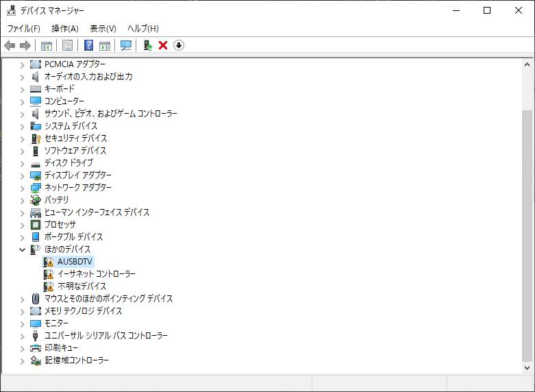
Task: Click the セキュリティ デバイス key icon
Action: [x=36, y=138]
